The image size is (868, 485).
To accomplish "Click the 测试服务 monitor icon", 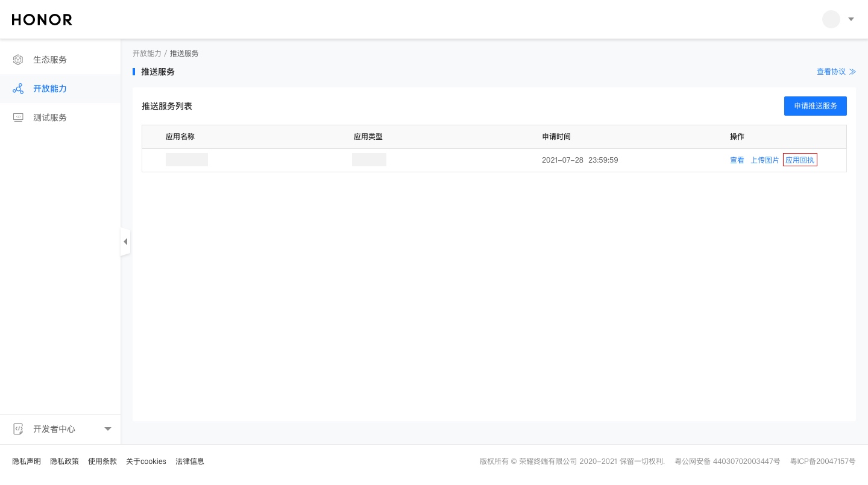I will point(18,117).
